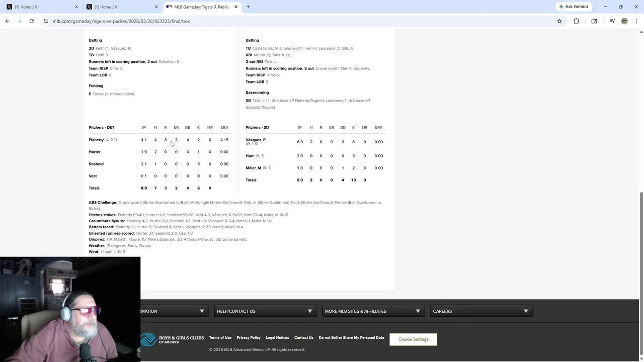Screen dimensions: 644x362
Task: Select pitcher Flaherty in the DET table
Action: [96, 140]
